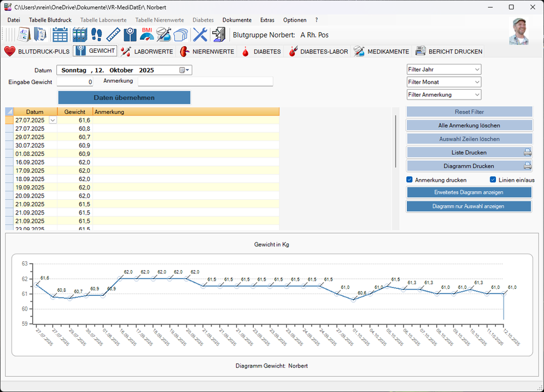Open the Filter Monat dropdown

pyautogui.click(x=444, y=82)
